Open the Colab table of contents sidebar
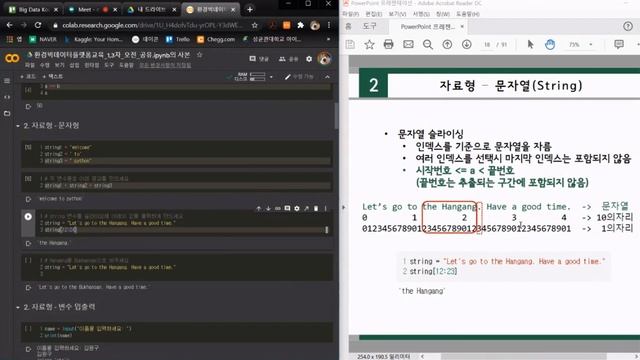640x360 pixels. 7,81
